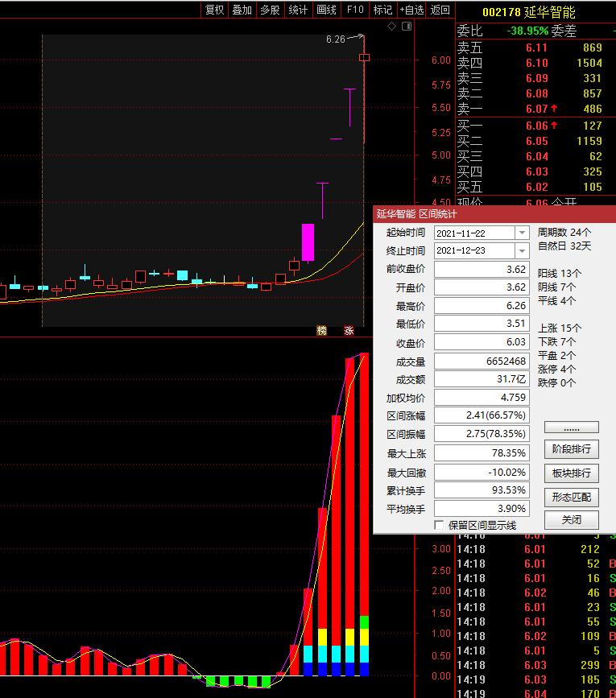Click the red up arrow beside 卖一 price

[554, 109]
